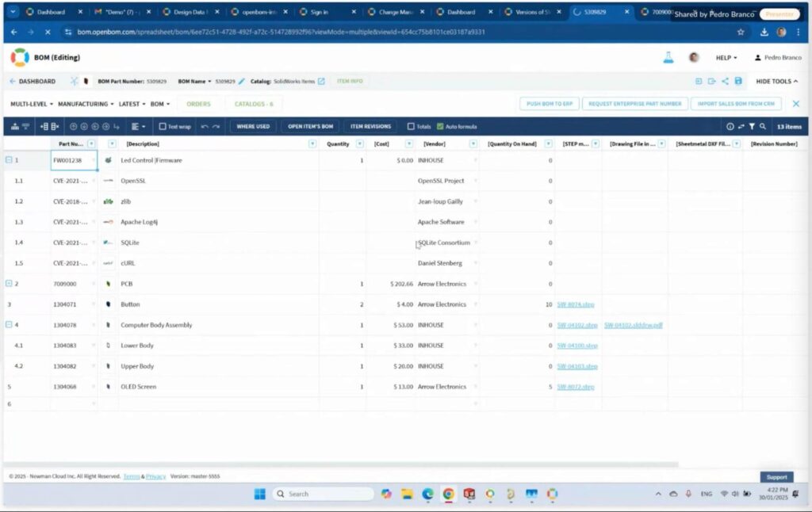This screenshot has width=812, height=512.
Task: Click HIDE TOOLS toggle
Action: click(x=777, y=82)
